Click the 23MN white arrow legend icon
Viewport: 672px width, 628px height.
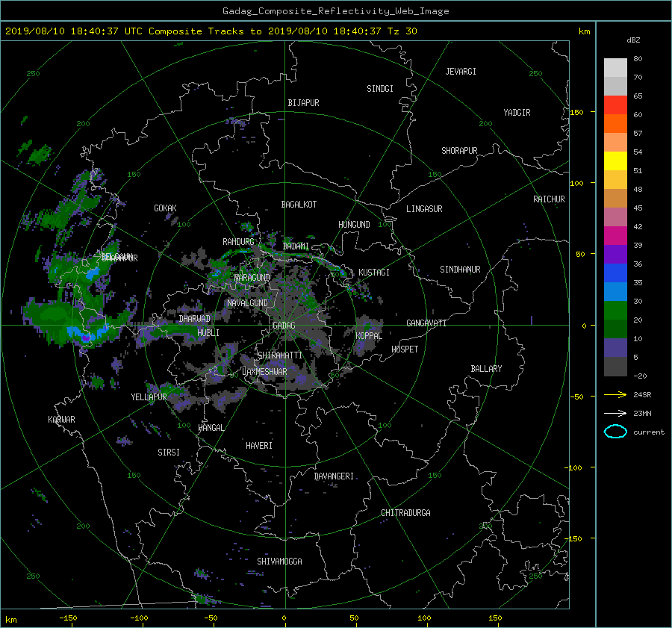pyautogui.click(x=615, y=413)
